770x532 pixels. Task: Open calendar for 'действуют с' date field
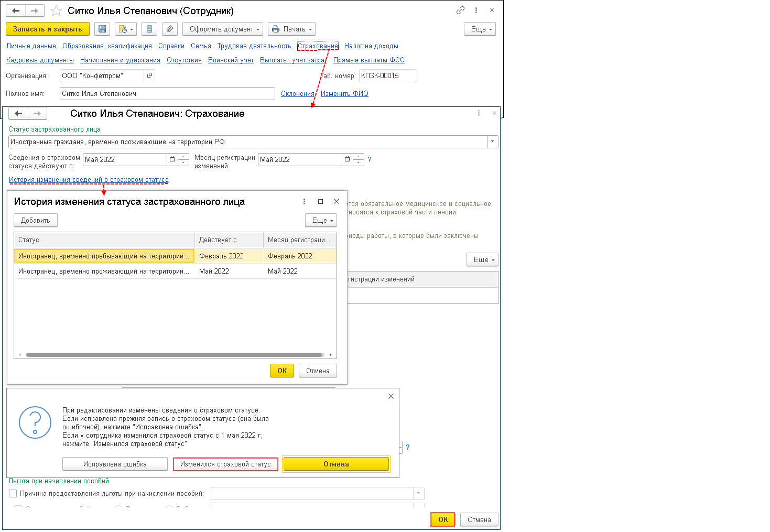click(x=172, y=159)
